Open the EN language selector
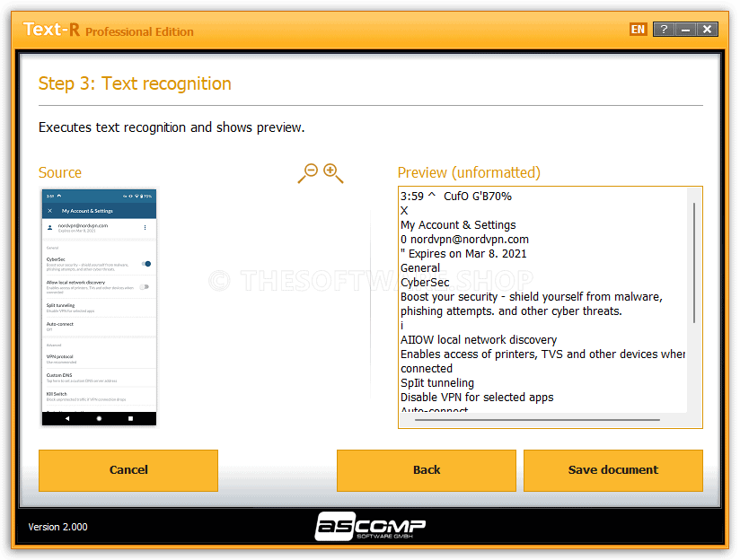This screenshot has width=740, height=560. tap(638, 30)
